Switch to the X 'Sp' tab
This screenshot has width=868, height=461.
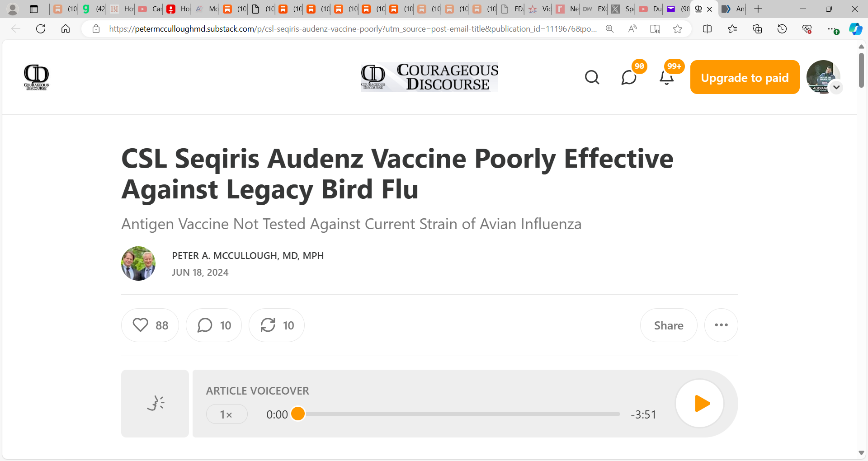(x=622, y=9)
